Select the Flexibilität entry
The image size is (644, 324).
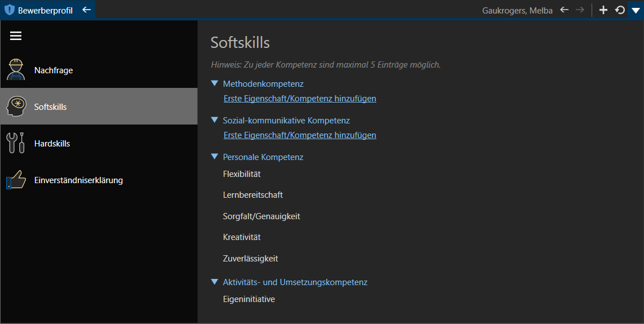click(x=242, y=174)
